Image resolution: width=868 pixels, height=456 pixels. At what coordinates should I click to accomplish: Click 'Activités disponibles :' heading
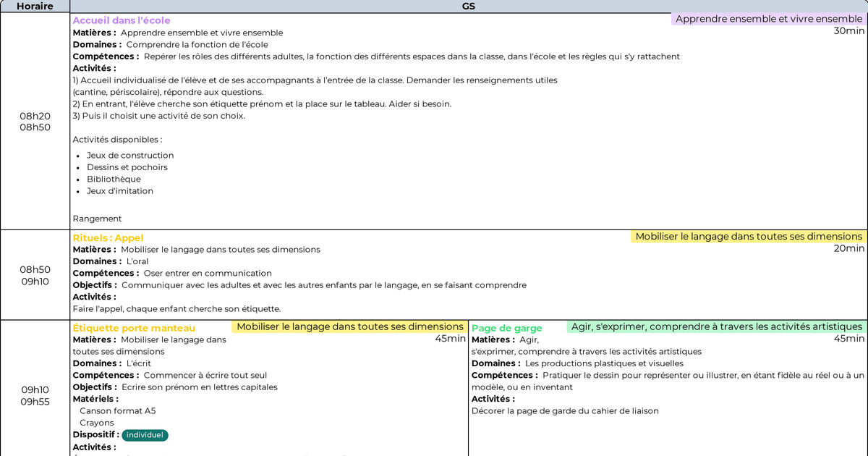coord(117,140)
